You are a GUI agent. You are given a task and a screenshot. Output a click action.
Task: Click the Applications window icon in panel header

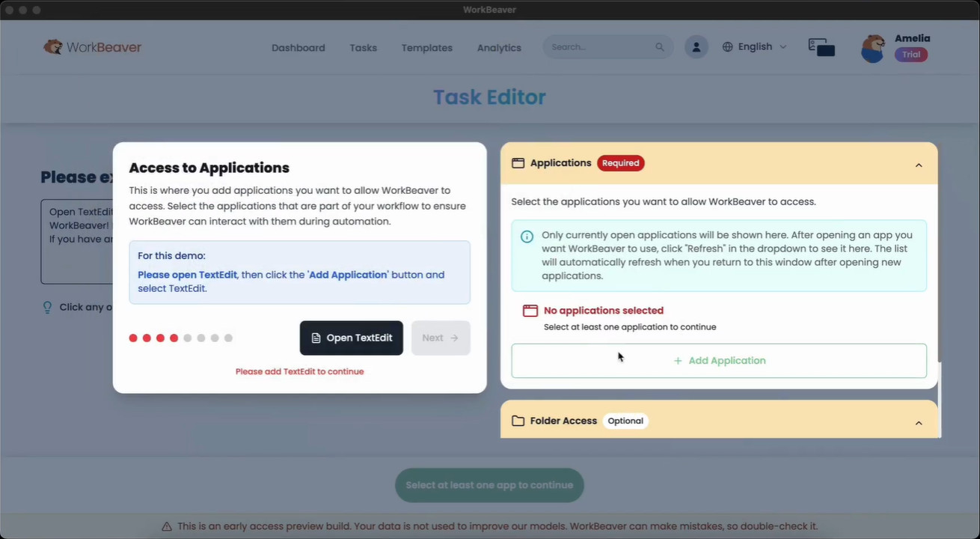[518, 163]
